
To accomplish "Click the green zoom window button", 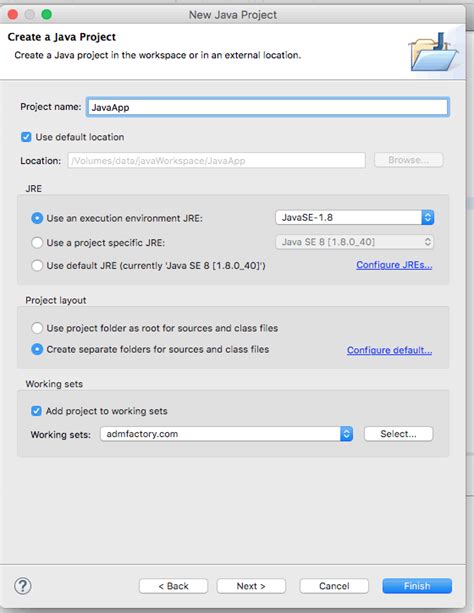I will click(47, 15).
